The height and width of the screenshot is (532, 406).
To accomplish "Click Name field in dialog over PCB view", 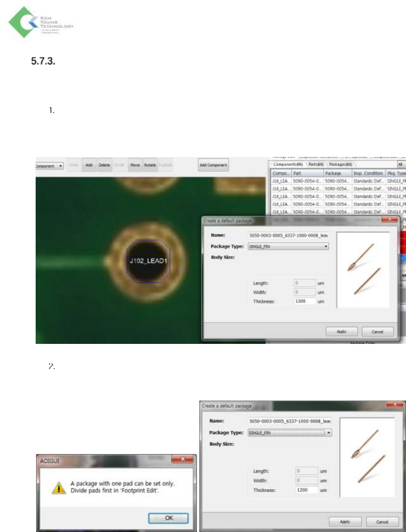I will coord(288,236).
